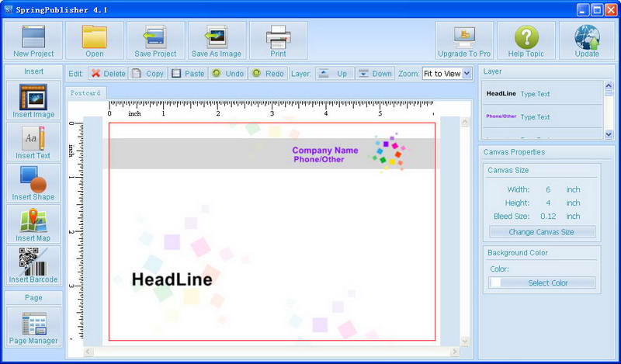Click the canvas Height value 4
This screenshot has width=621, height=364.
pyautogui.click(x=548, y=203)
